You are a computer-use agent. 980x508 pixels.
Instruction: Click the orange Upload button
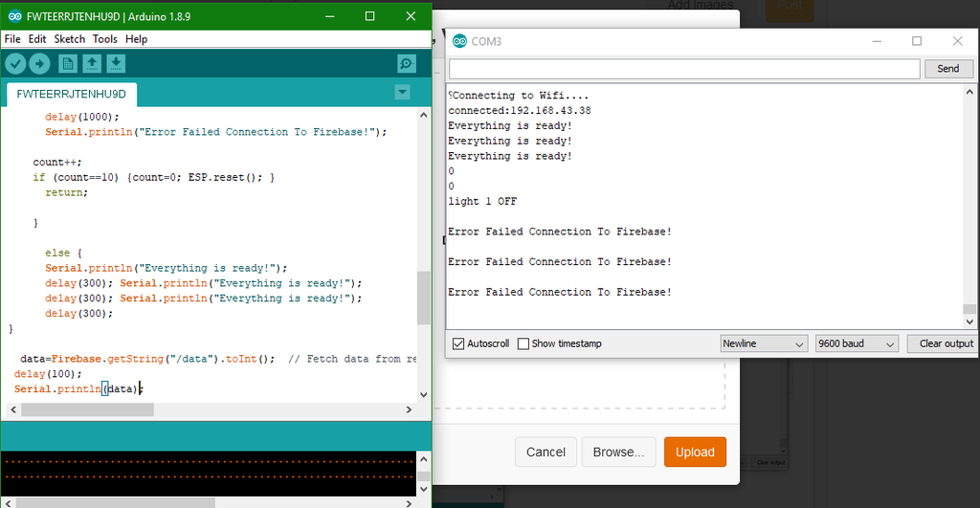[695, 452]
